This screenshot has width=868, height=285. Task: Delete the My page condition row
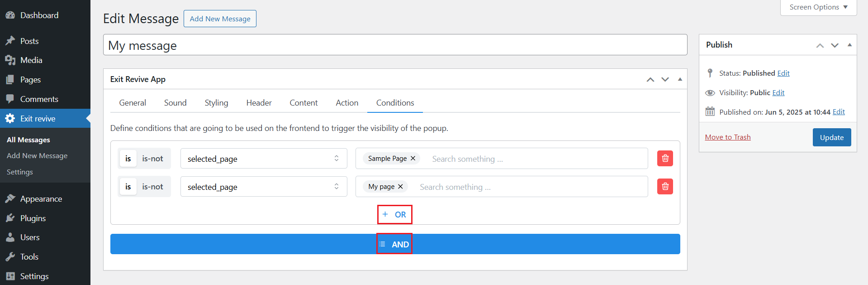665,187
